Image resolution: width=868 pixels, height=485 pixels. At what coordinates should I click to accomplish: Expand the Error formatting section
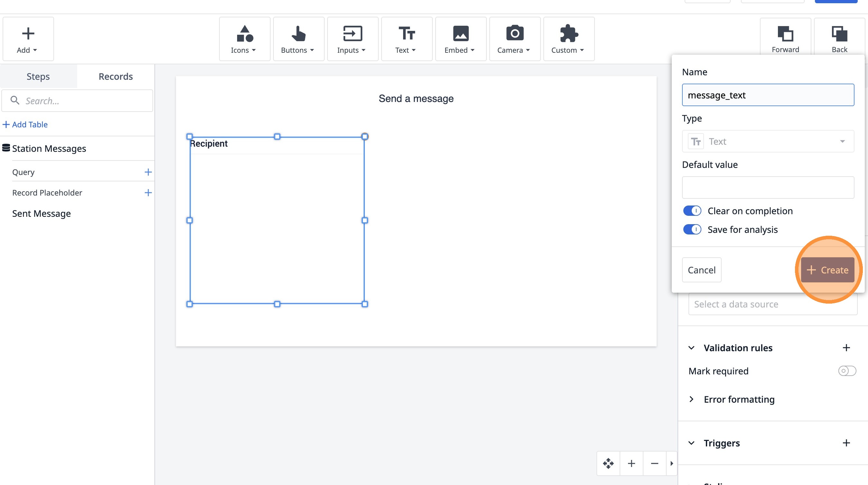click(x=691, y=399)
